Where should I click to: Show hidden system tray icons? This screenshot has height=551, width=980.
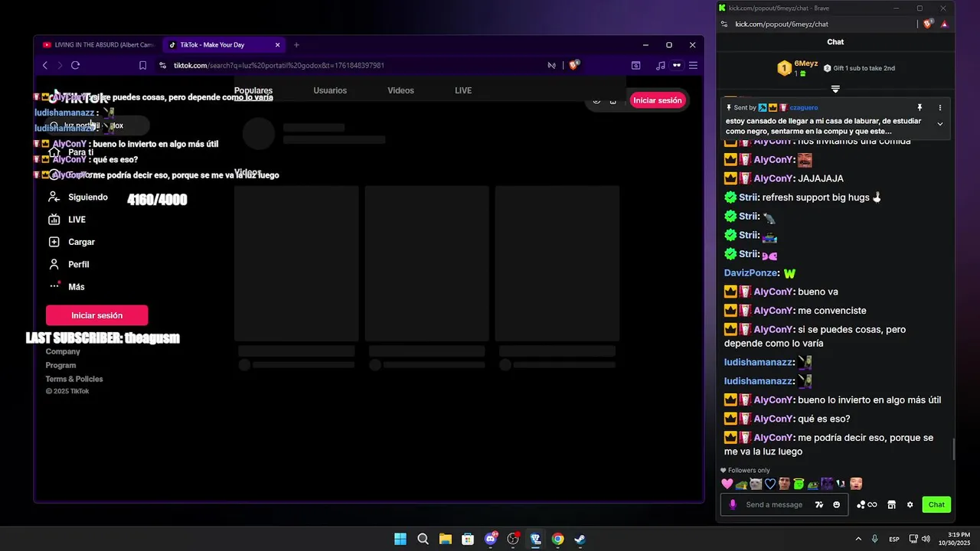[x=857, y=539]
